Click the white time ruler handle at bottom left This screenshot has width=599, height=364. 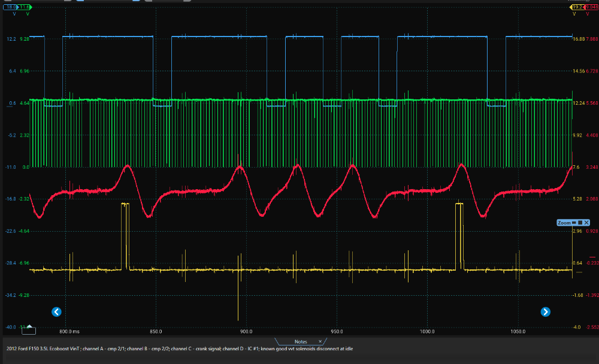point(29,330)
